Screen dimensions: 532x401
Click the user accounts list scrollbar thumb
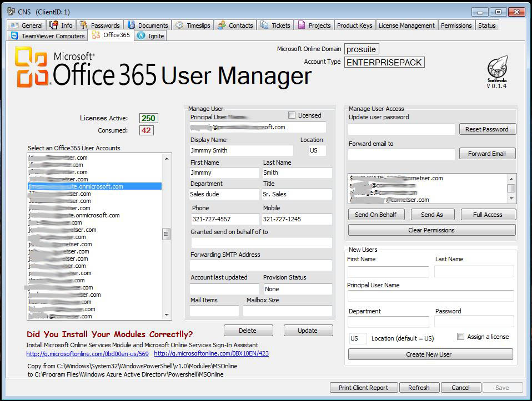pos(166,234)
